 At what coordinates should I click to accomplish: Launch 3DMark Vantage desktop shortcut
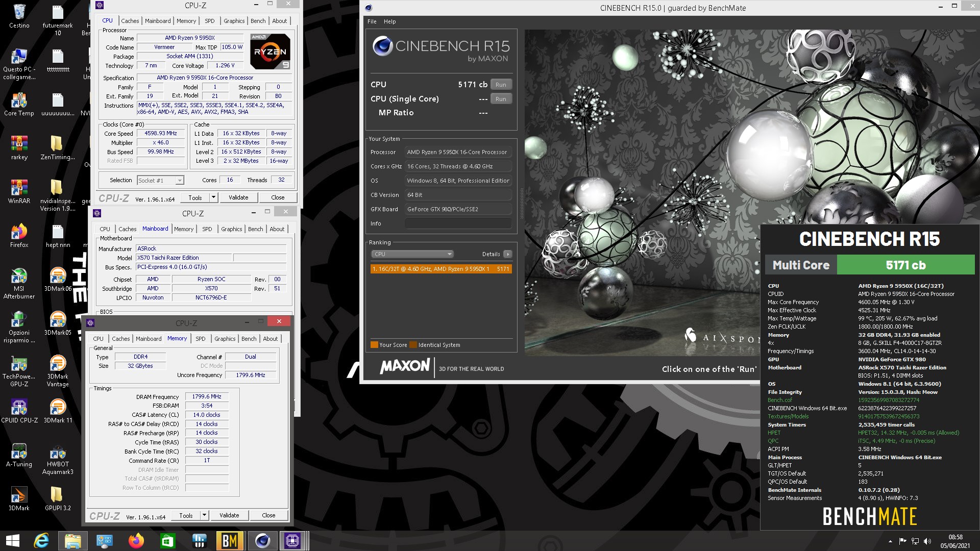(58, 371)
